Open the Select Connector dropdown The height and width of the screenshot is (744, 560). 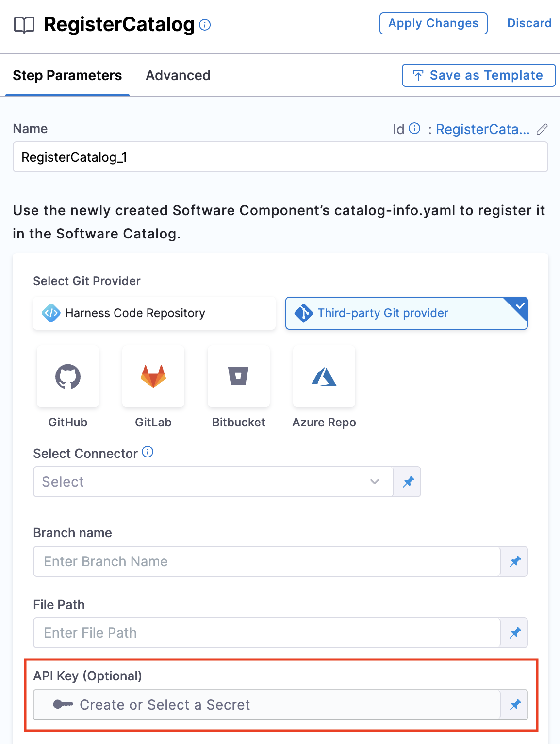(x=213, y=482)
